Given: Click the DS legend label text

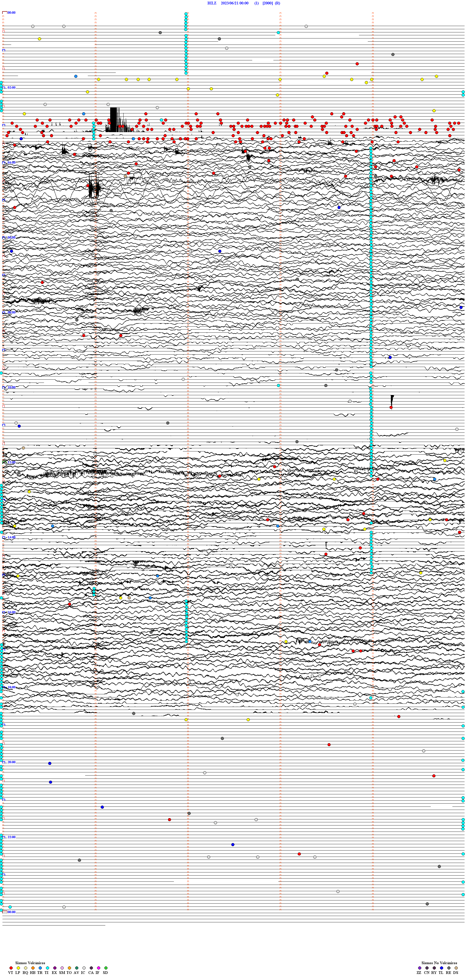Looking at the screenshot, I should pyautogui.click(x=456, y=972).
